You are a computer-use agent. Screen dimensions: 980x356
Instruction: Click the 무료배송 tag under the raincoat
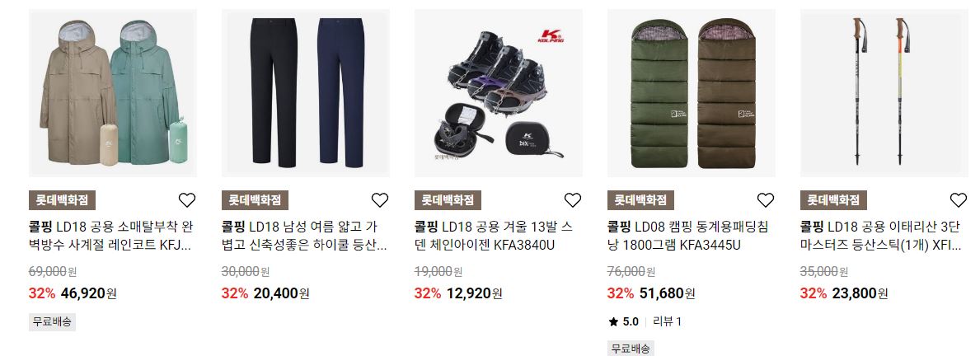pos(52,322)
